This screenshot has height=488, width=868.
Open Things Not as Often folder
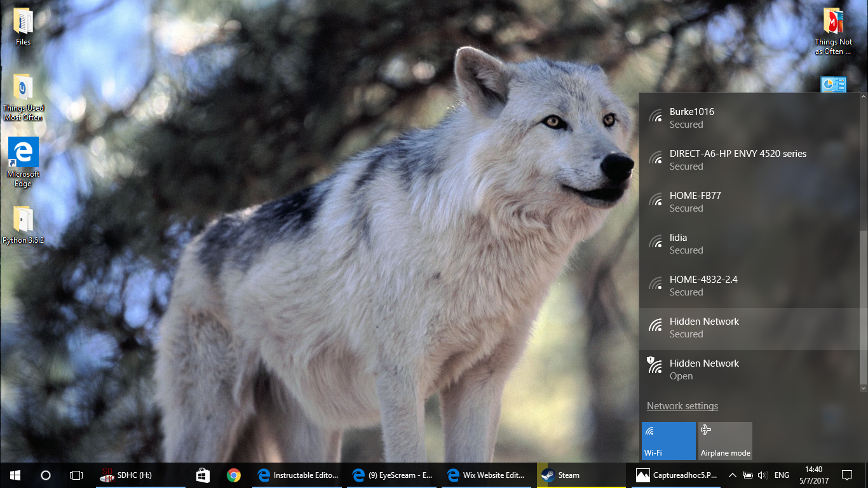click(833, 30)
